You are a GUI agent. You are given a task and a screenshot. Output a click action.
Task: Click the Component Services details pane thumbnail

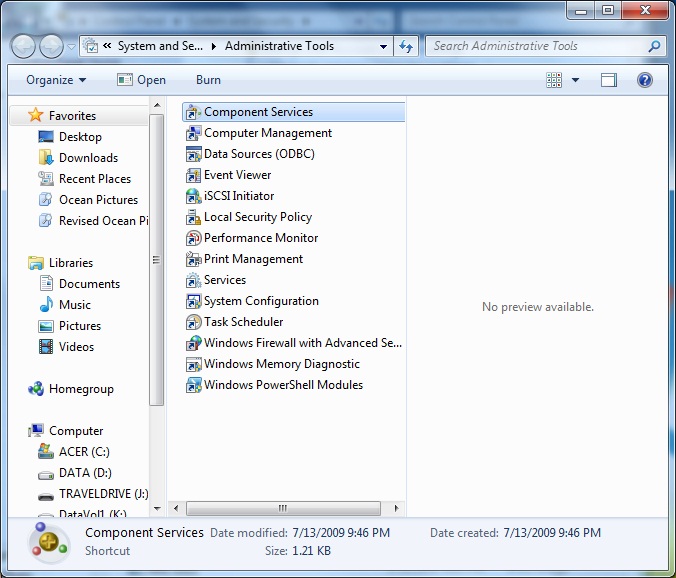(48, 542)
